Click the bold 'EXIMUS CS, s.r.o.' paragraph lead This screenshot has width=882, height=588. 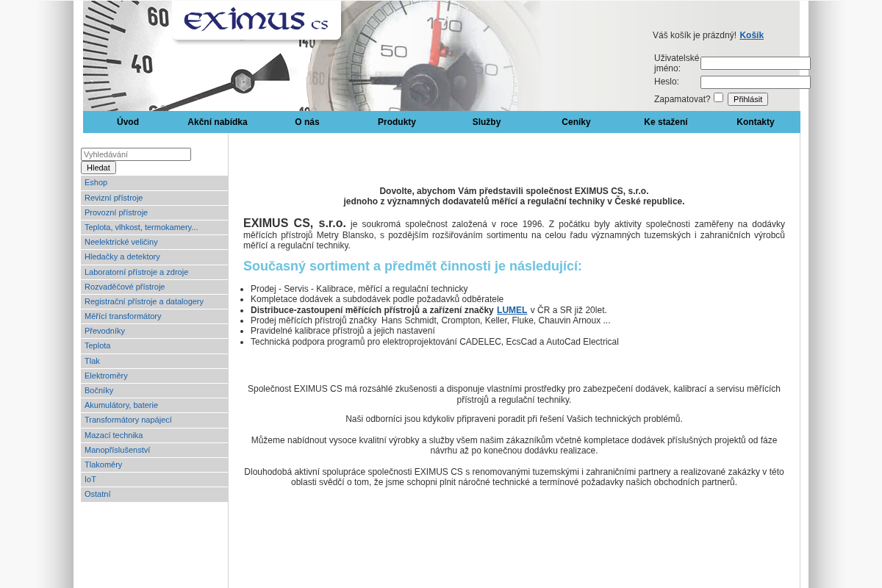click(295, 223)
